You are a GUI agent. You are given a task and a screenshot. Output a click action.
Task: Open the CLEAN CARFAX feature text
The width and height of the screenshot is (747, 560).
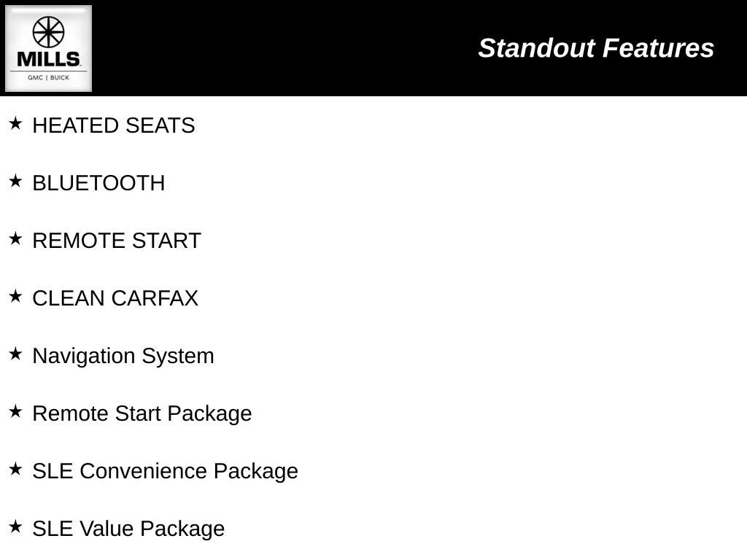point(115,298)
